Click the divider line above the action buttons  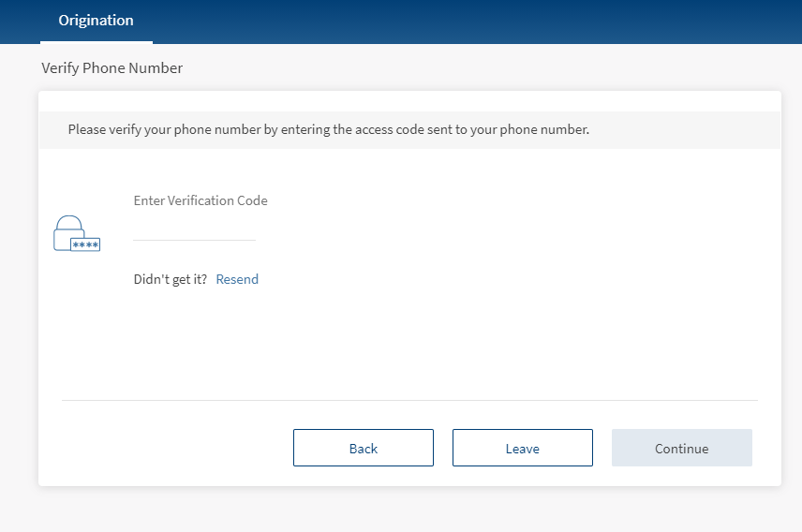(409, 400)
